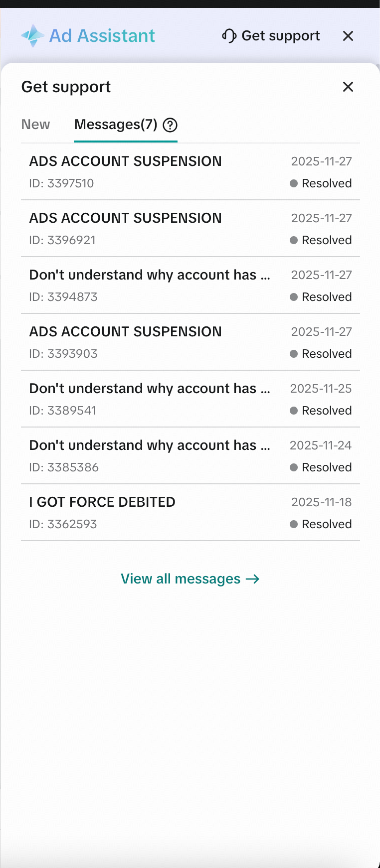380x868 pixels.
Task: Click Get support text in header
Action: (x=281, y=36)
